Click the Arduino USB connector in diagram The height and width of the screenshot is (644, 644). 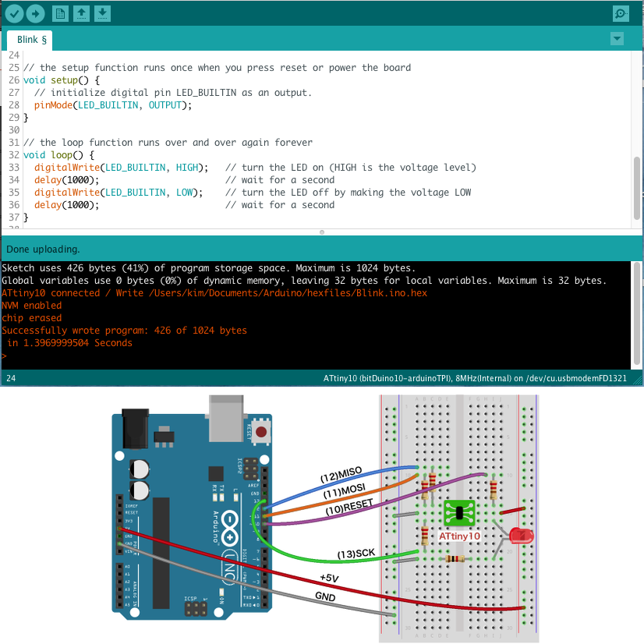(226, 418)
